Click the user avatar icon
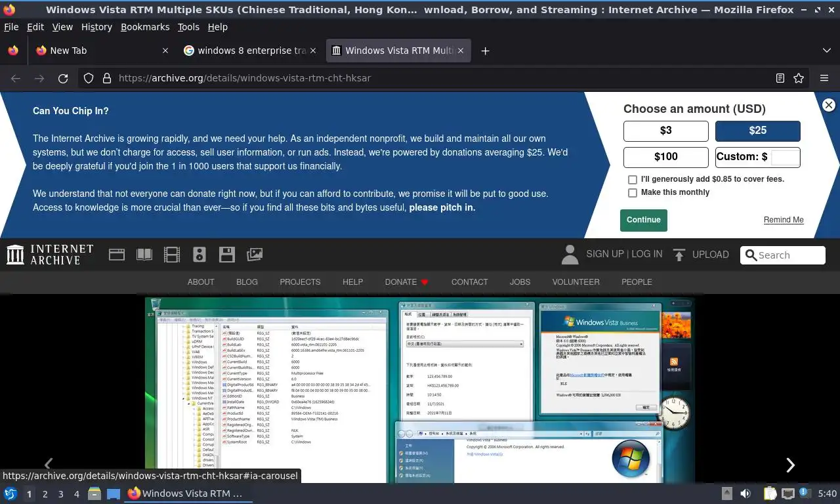 [570, 255]
